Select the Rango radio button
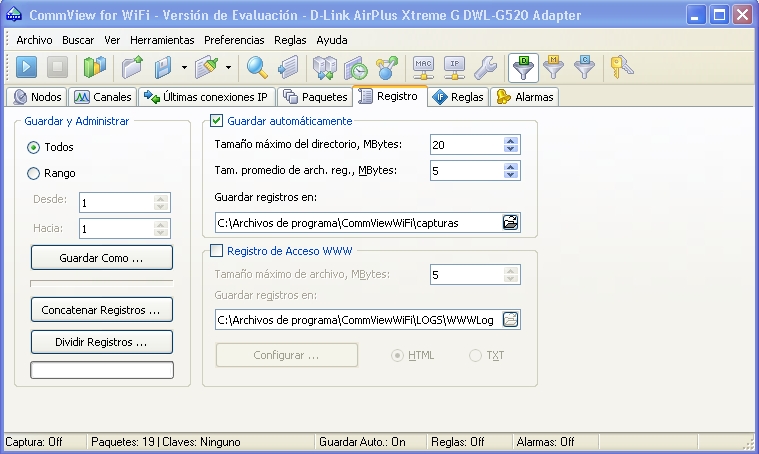 [34, 173]
